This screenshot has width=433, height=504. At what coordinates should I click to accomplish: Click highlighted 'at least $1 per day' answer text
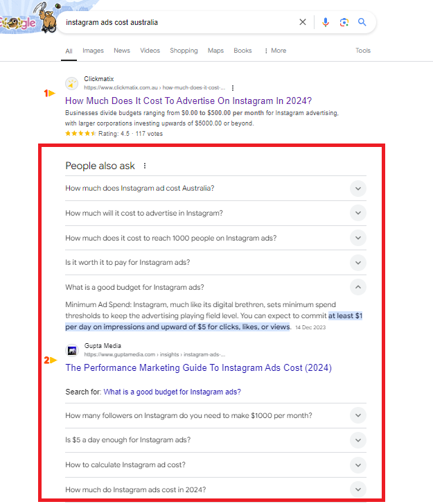click(177, 327)
